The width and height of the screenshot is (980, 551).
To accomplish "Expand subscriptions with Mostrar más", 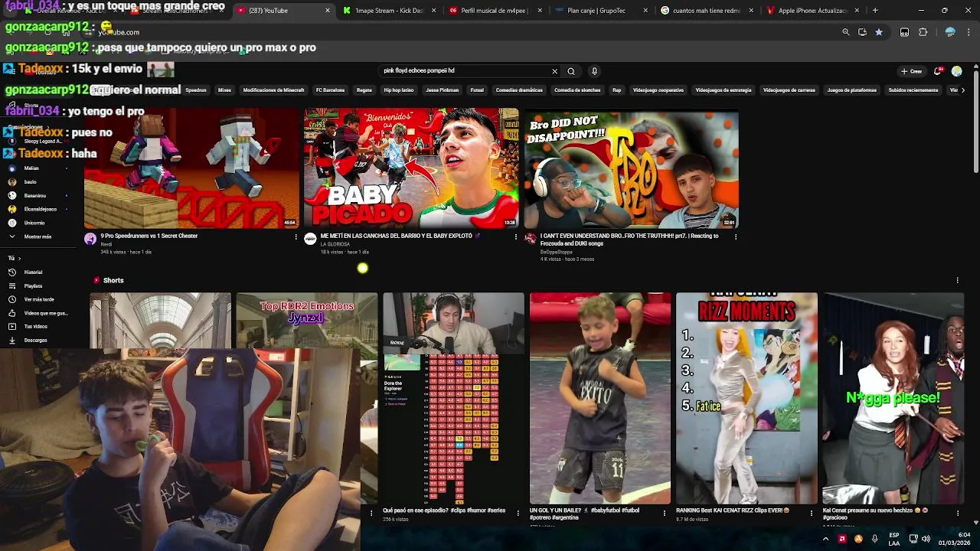I will click(x=38, y=236).
